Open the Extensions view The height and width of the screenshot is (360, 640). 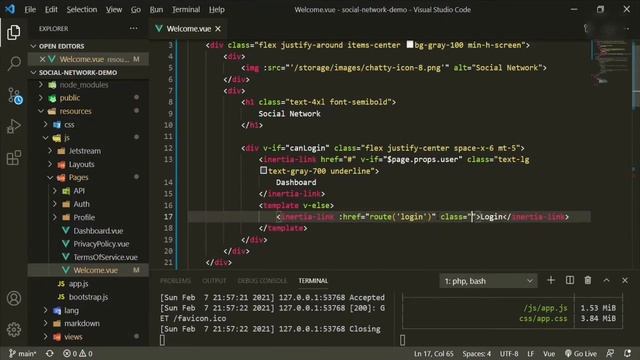click(x=13, y=158)
